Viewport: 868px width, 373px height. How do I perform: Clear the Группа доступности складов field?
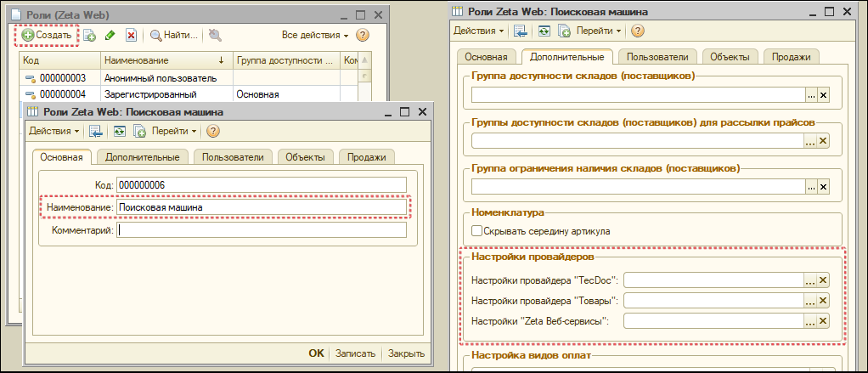[x=823, y=95]
